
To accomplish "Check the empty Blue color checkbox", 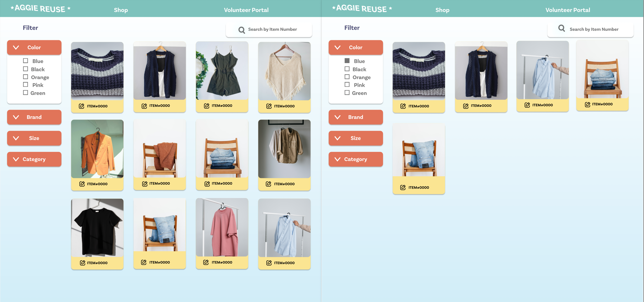I will click(26, 61).
